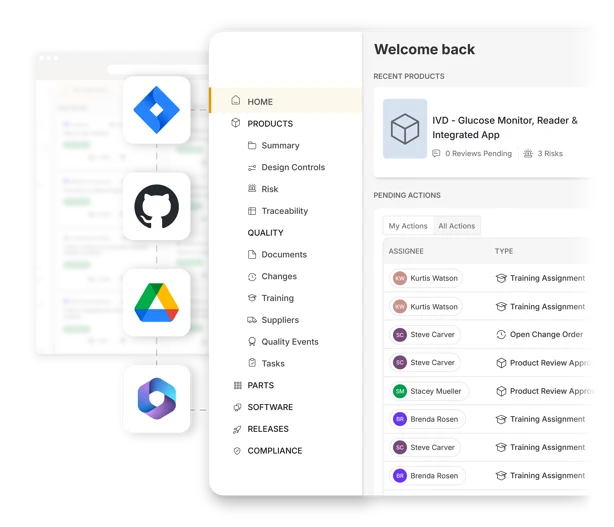614x527 pixels.
Task: Open the Microsoft 365 integration icon
Action: (157, 399)
